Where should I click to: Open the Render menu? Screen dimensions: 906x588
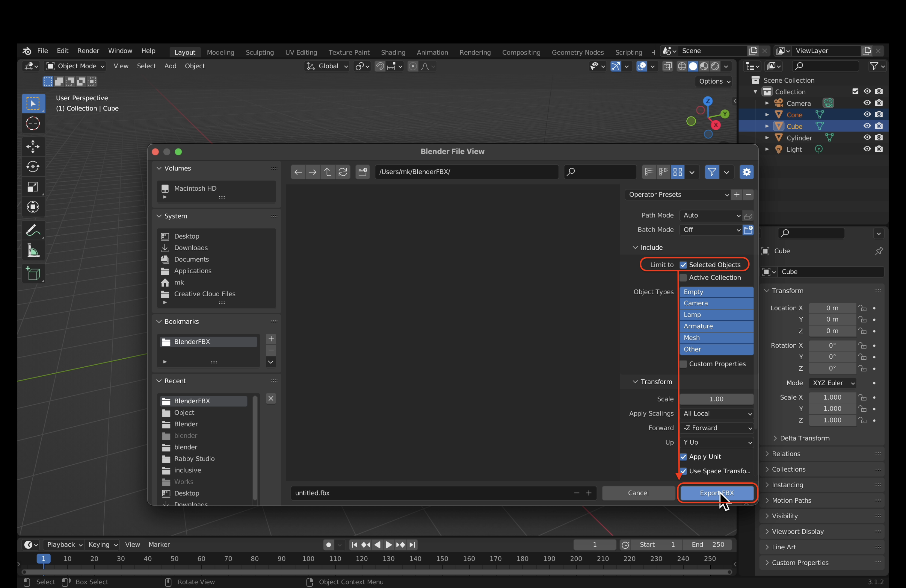(x=88, y=51)
